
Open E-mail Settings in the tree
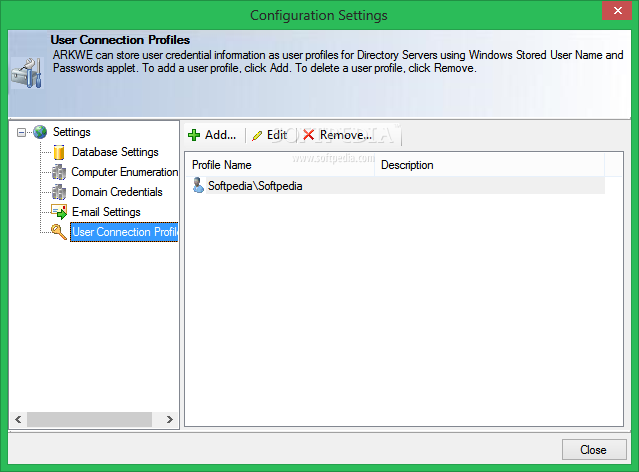[x=106, y=212]
